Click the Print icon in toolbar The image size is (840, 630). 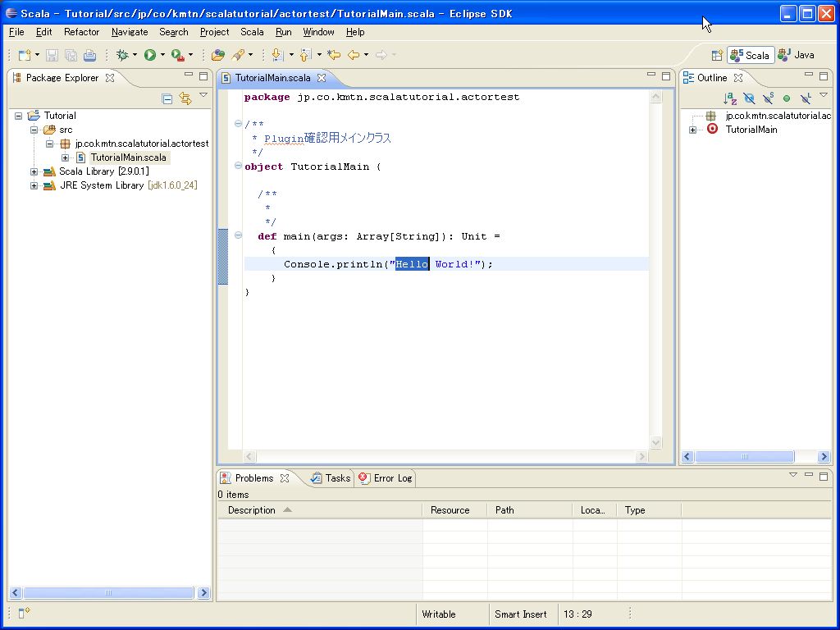pos(89,55)
